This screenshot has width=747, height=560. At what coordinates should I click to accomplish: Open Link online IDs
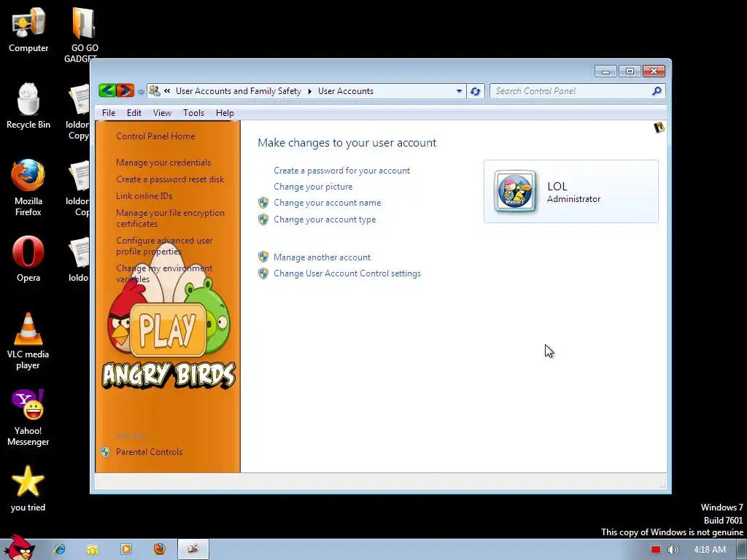point(144,195)
